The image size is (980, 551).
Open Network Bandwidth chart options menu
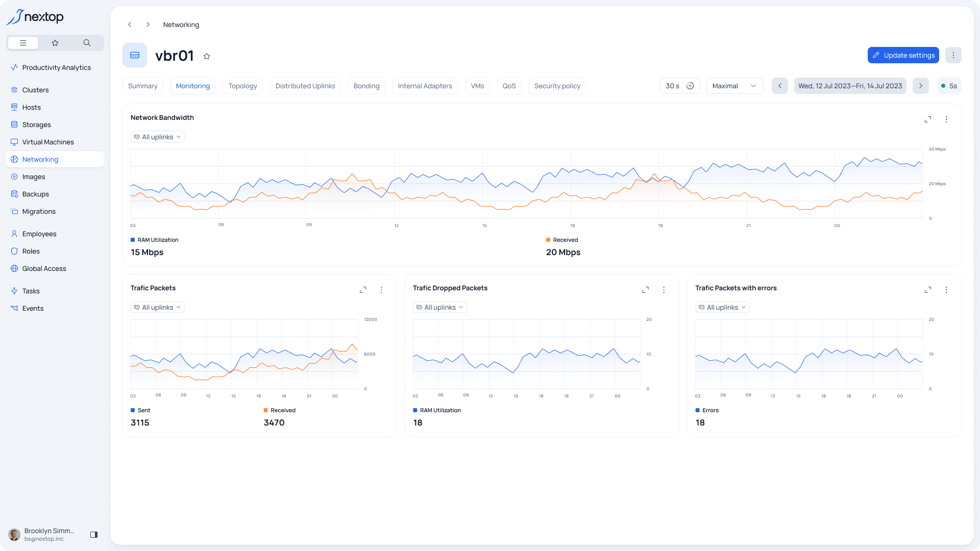click(946, 119)
